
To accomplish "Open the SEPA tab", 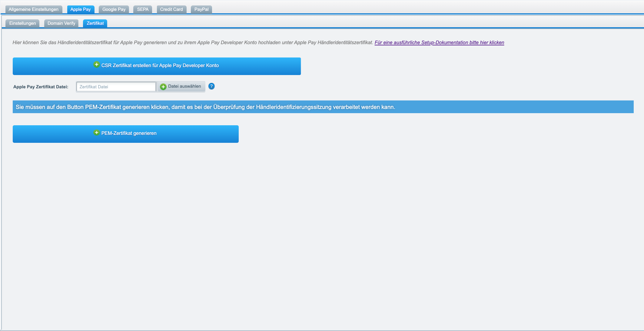I will coord(143,9).
